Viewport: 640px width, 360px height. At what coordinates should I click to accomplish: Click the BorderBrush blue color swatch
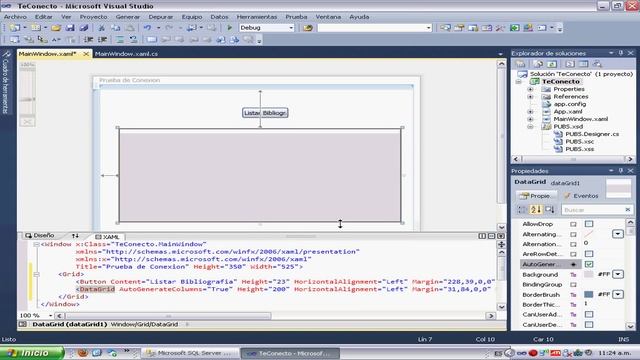pyautogui.click(x=589, y=294)
